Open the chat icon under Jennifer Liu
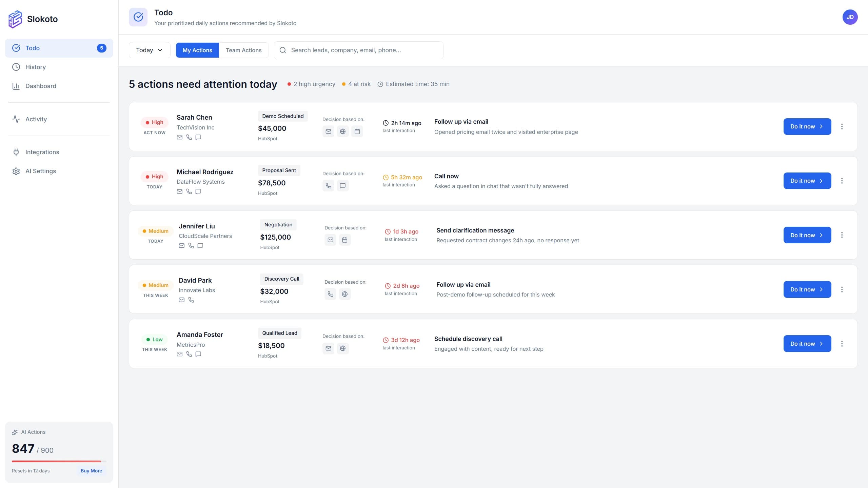The width and height of the screenshot is (868, 488). coord(200,246)
